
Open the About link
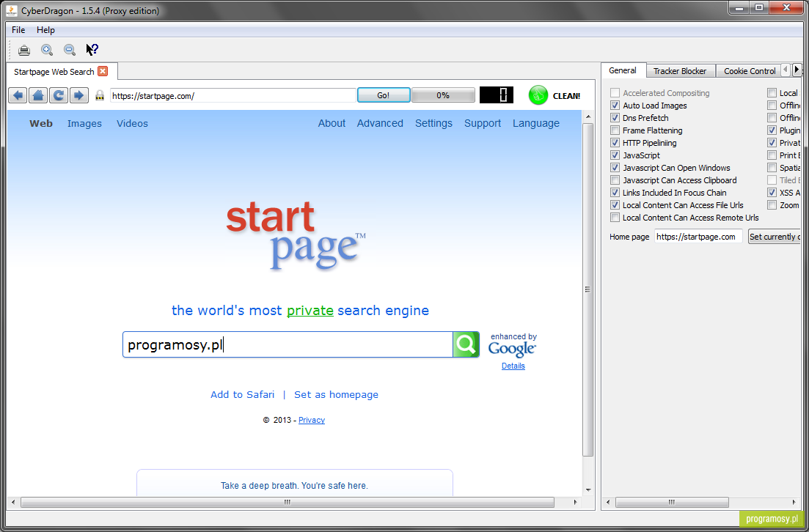pyautogui.click(x=332, y=123)
